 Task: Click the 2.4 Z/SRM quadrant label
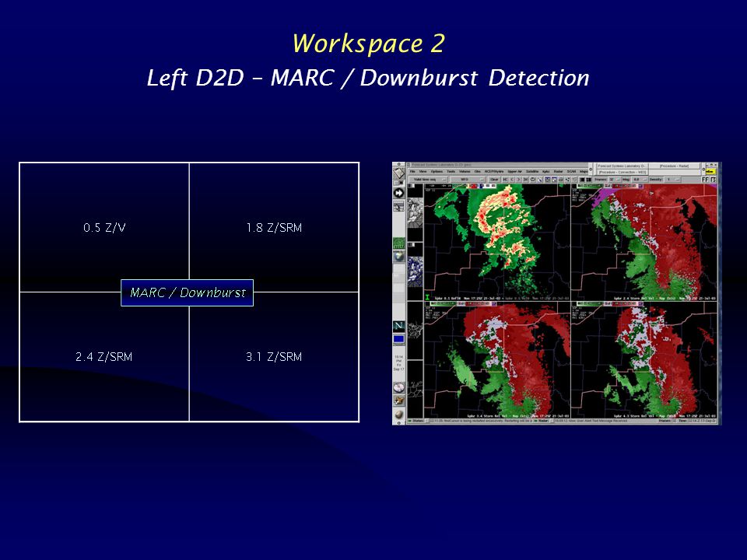point(103,357)
